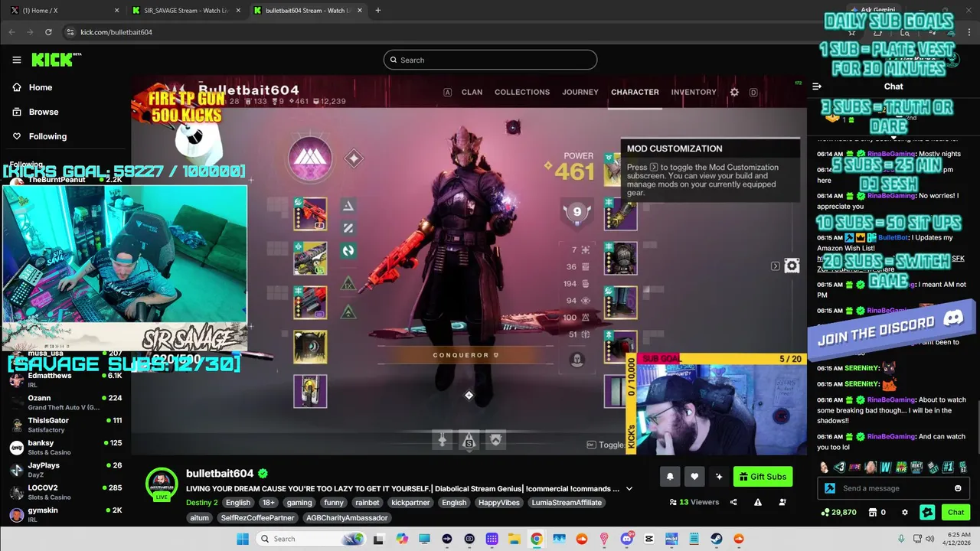The image size is (980, 551).
Task: Click the HappyVibes tag
Action: point(498,503)
